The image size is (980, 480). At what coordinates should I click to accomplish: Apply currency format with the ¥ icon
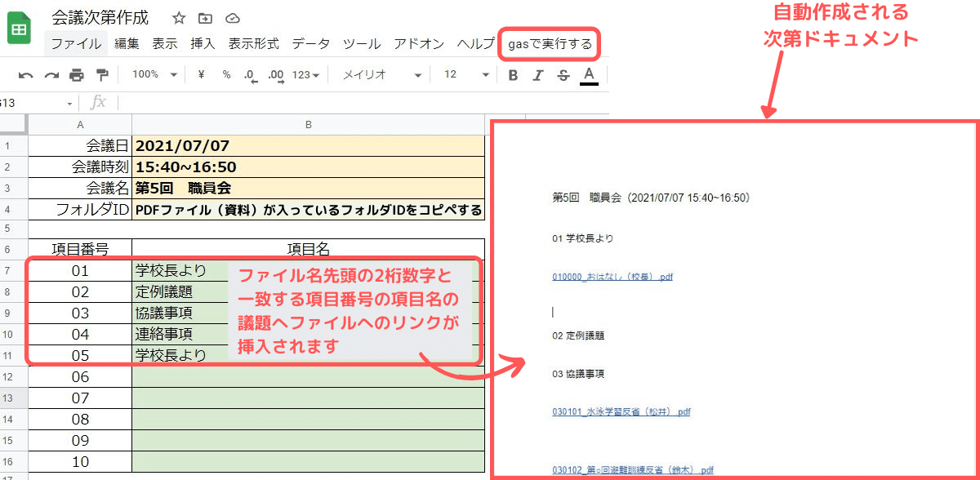(x=200, y=75)
